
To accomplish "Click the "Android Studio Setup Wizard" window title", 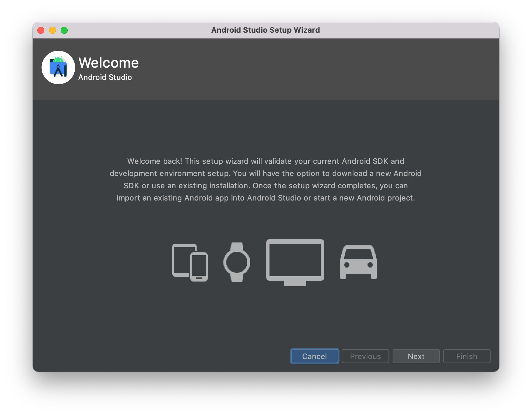I will (x=266, y=30).
